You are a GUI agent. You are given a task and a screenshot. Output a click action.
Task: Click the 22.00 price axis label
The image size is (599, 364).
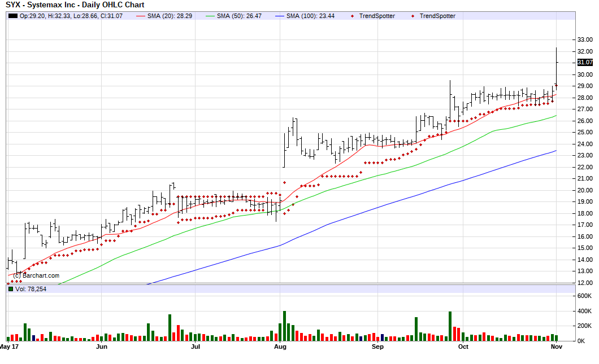point(585,167)
